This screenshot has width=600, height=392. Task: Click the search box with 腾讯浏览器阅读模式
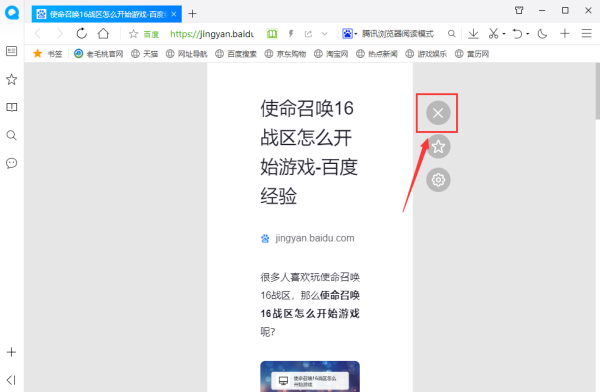[398, 34]
